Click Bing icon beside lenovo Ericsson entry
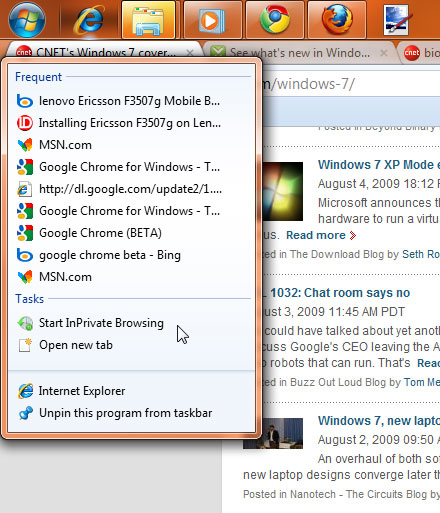440x513 pixels. point(25,101)
